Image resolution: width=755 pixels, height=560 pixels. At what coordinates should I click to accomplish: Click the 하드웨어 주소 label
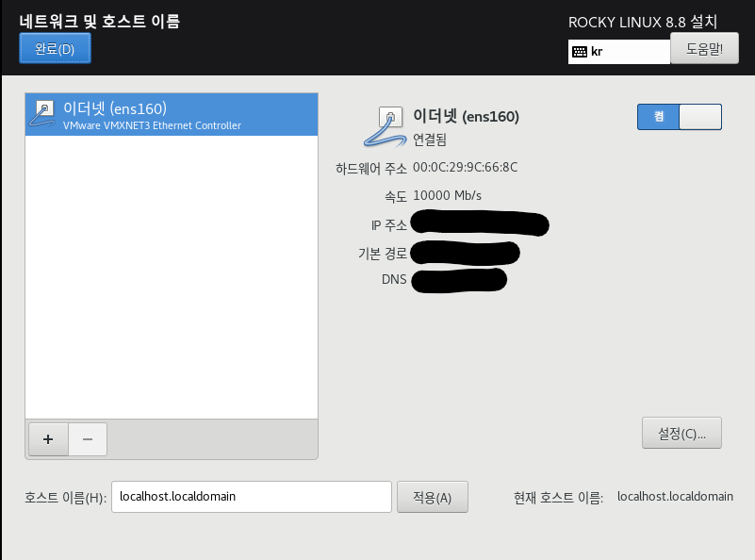(x=371, y=168)
